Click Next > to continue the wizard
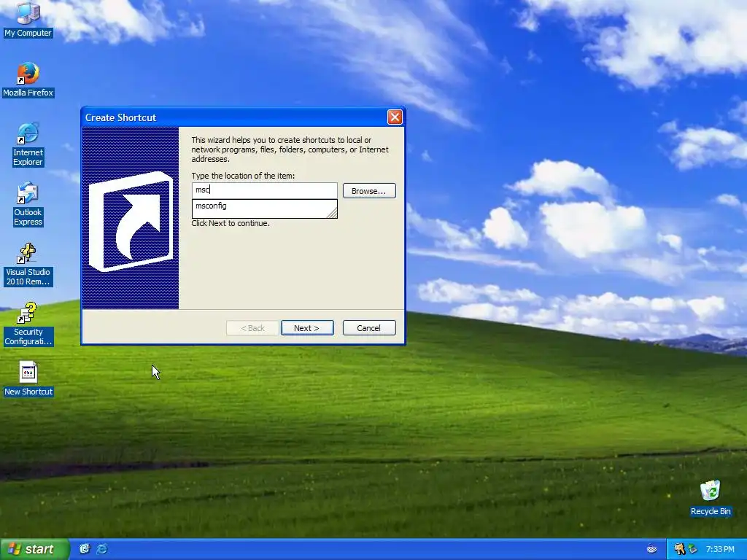The width and height of the screenshot is (747, 560). [307, 328]
